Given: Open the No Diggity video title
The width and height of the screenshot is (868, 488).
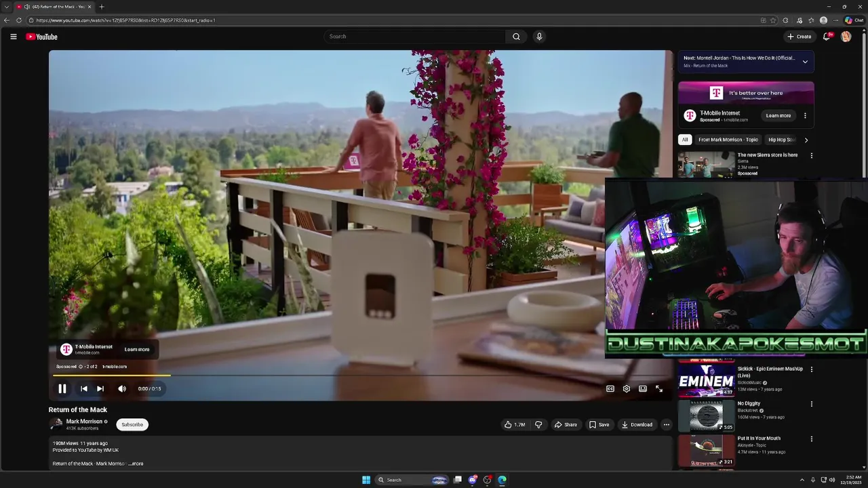Looking at the screenshot, I should [x=749, y=403].
